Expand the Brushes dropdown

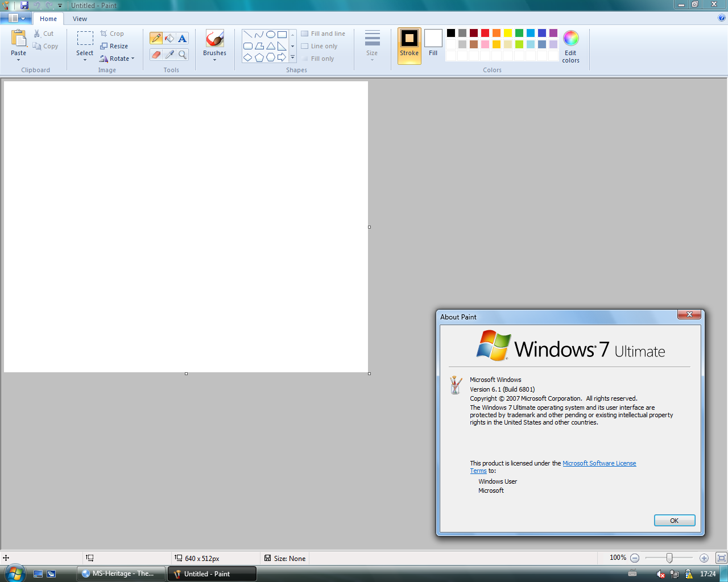215,60
